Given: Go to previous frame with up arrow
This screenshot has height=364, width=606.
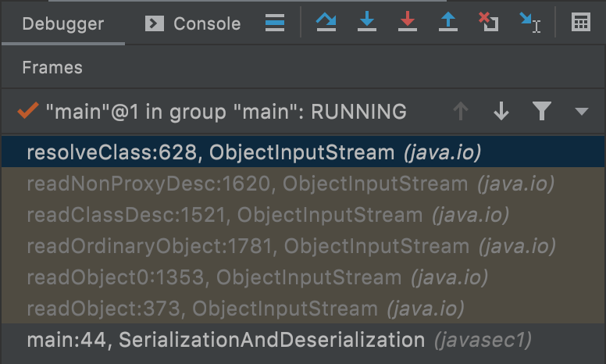Looking at the screenshot, I should tap(461, 112).
